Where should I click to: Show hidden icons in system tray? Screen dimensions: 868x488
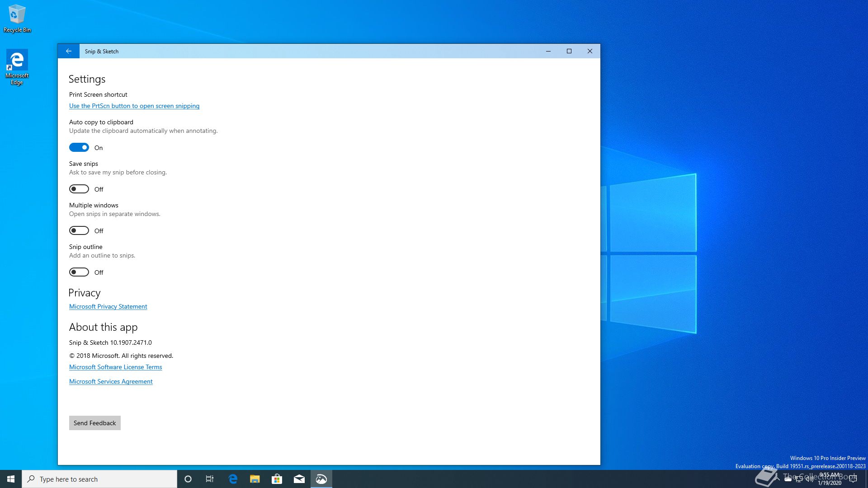click(777, 479)
